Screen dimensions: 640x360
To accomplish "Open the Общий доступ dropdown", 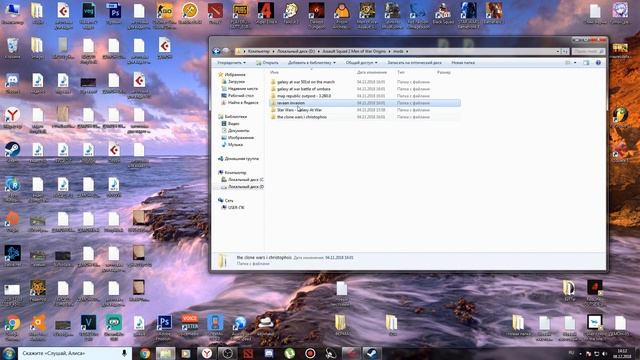I will 362,63.
